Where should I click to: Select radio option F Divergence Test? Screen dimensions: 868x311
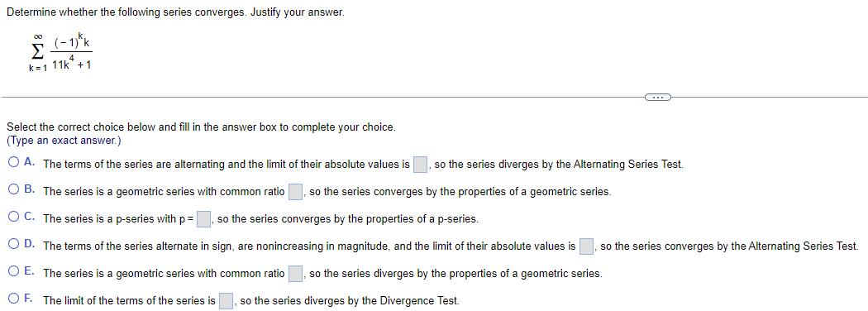tap(13, 300)
